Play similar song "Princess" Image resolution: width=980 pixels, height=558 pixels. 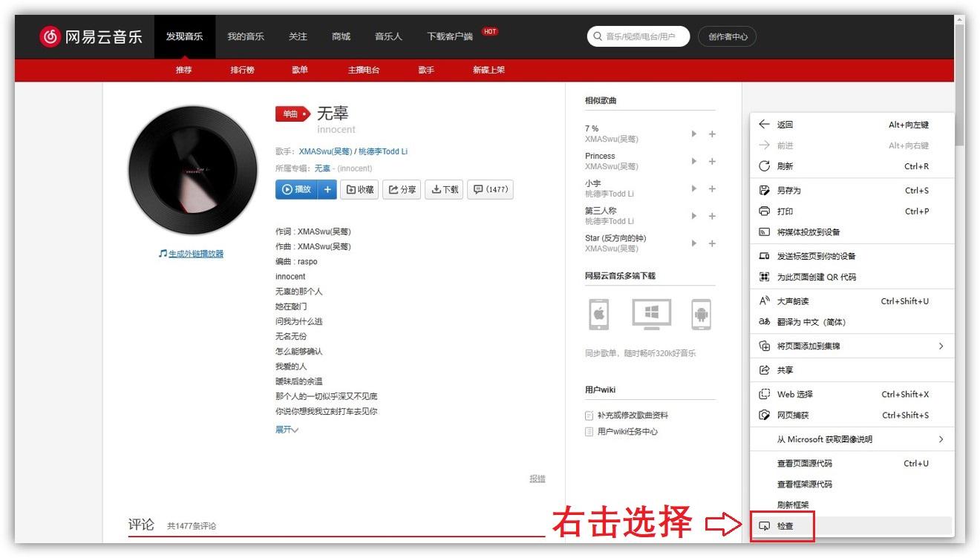pos(694,162)
